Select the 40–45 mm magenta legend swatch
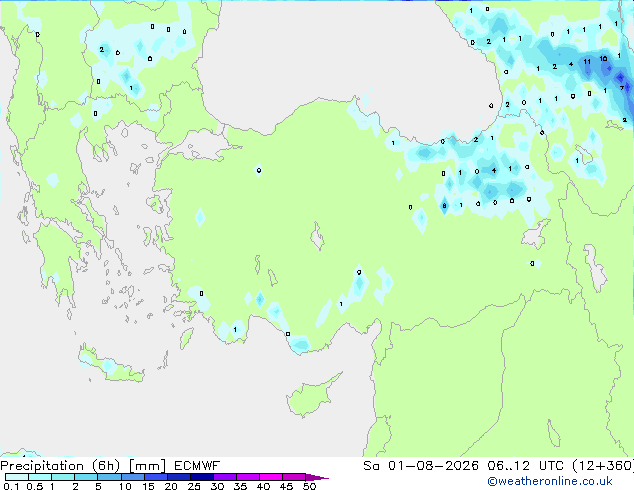Image resolution: width=634 pixels, height=490 pixels. (x=271, y=477)
